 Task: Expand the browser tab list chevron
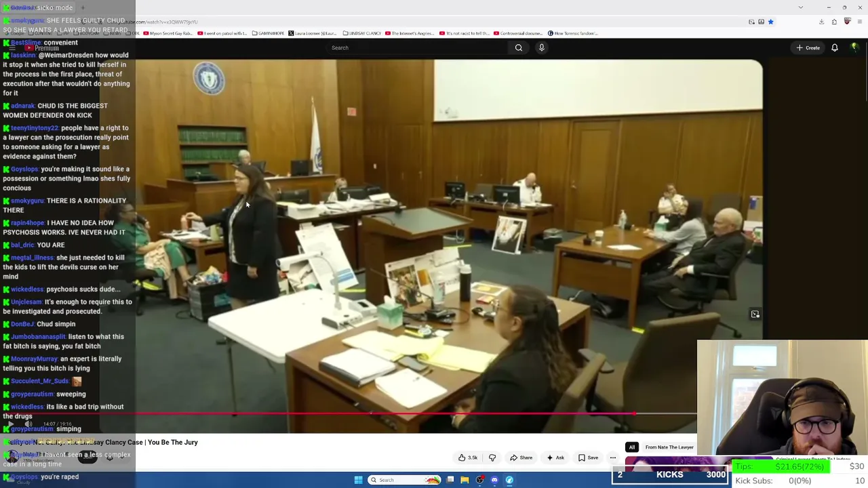pos(800,7)
